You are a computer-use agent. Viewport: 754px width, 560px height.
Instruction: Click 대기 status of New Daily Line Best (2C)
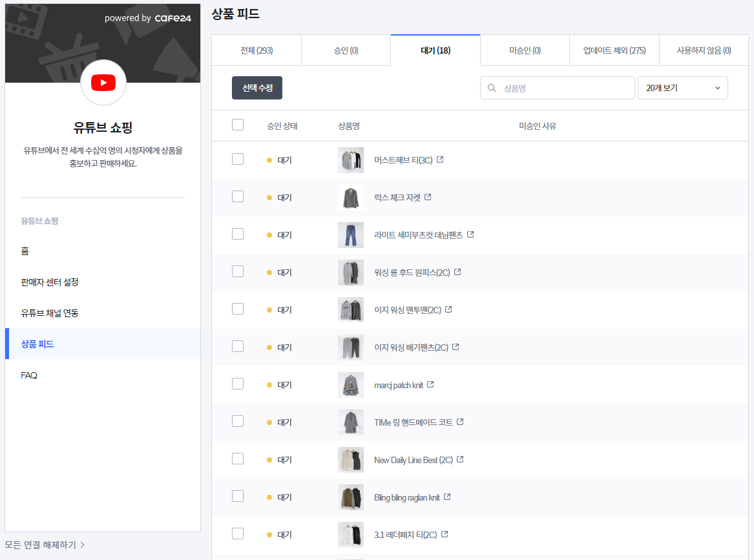pos(279,460)
